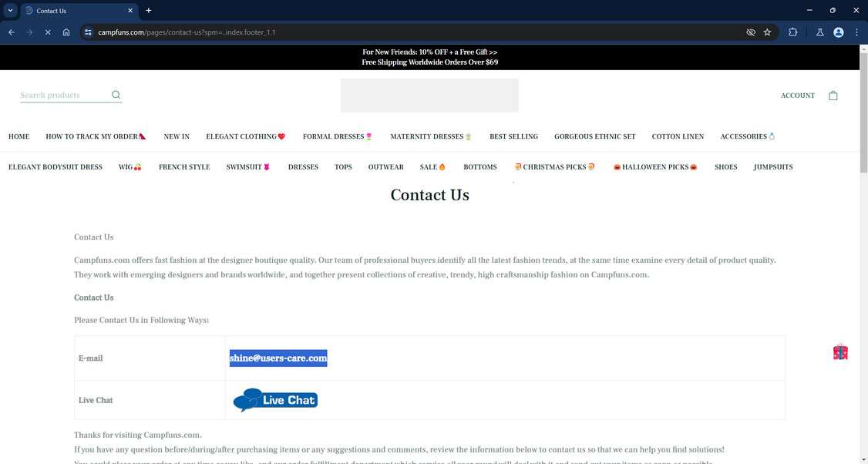Open JUMPSUITS menu item
This screenshot has height=464, width=868.
tap(772, 166)
